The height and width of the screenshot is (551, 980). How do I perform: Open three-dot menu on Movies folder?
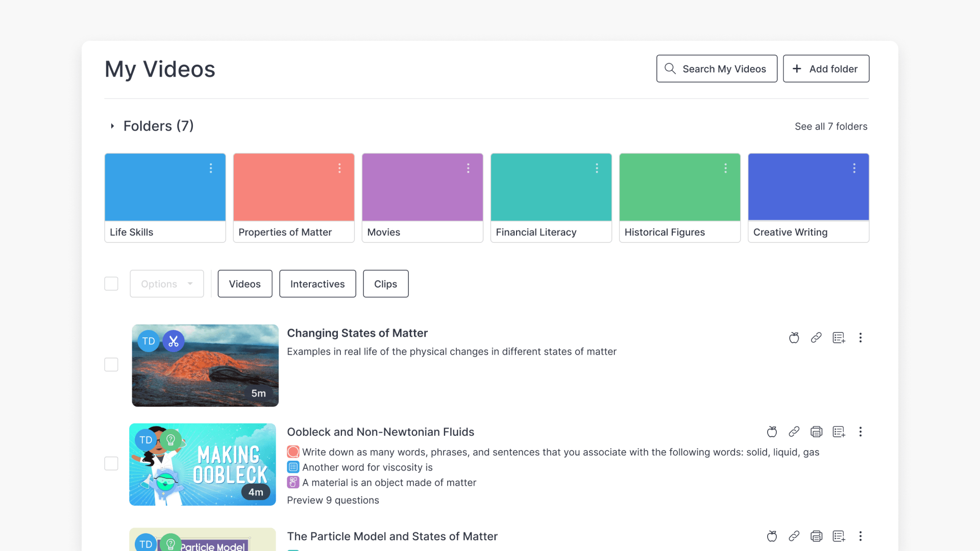[x=468, y=168]
